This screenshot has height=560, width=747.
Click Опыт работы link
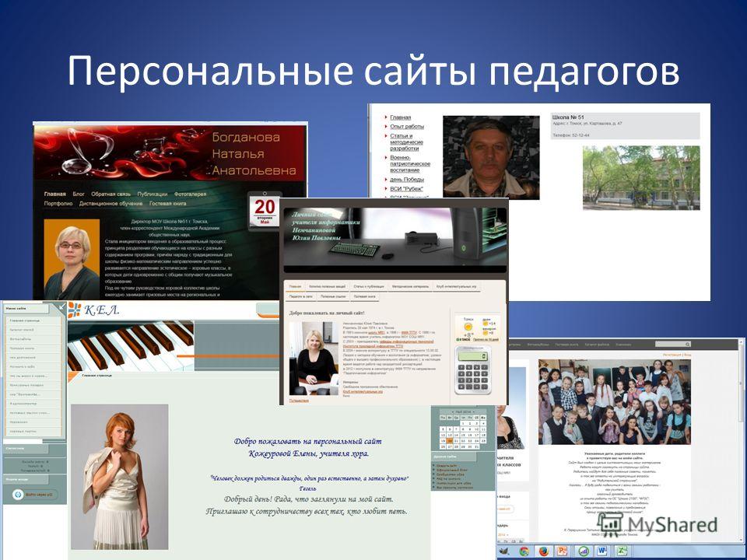click(x=407, y=126)
